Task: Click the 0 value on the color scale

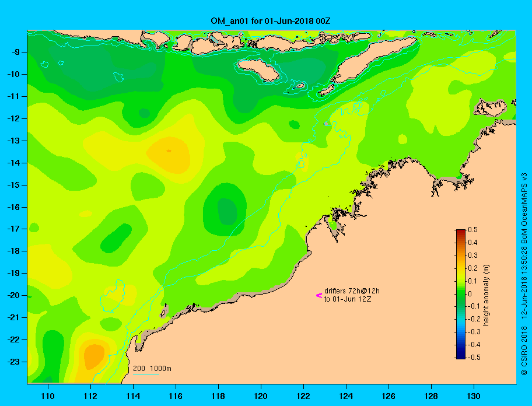Action: click(x=470, y=294)
